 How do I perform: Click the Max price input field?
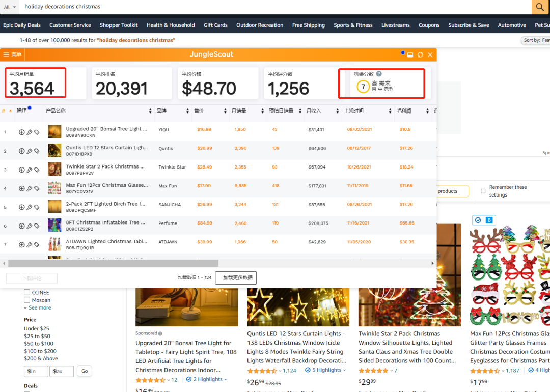click(x=62, y=371)
